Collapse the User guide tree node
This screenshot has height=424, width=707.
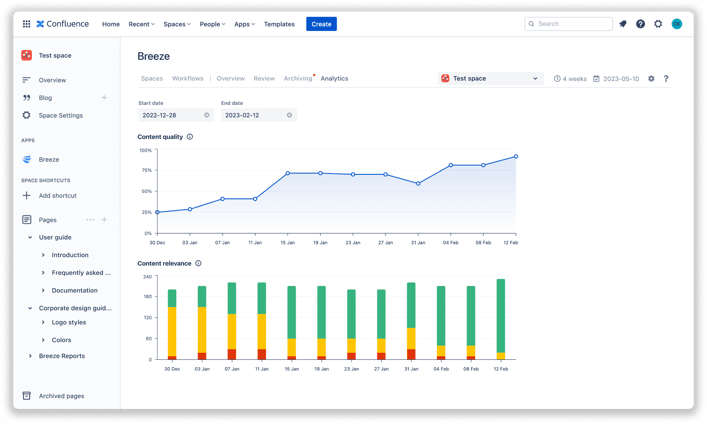pos(30,237)
